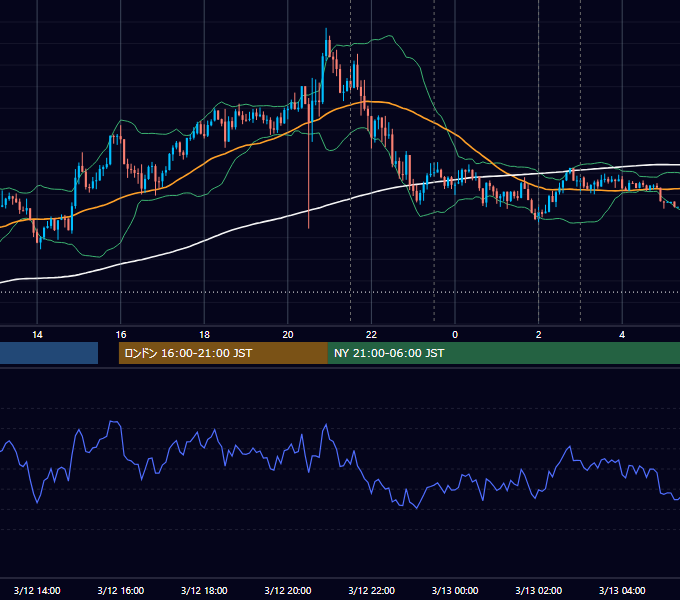This screenshot has height=600, width=680.
Task: Click the 3/12 14:00 time label
Action: [x=37, y=590]
